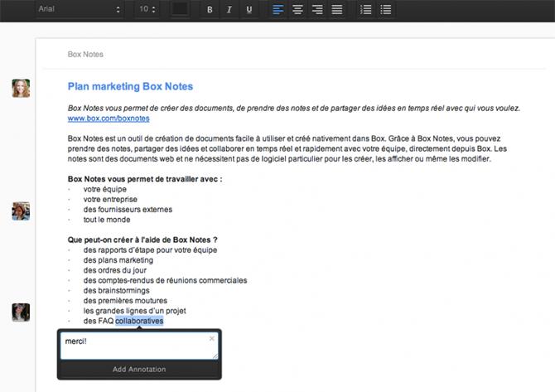The image size is (555, 392).
Task: Align text to the left
Action: coord(278,10)
